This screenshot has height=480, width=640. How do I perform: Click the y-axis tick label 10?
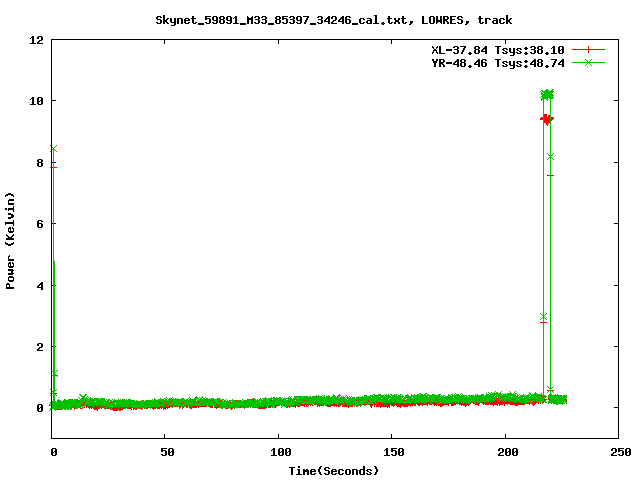[x=36, y=101]
